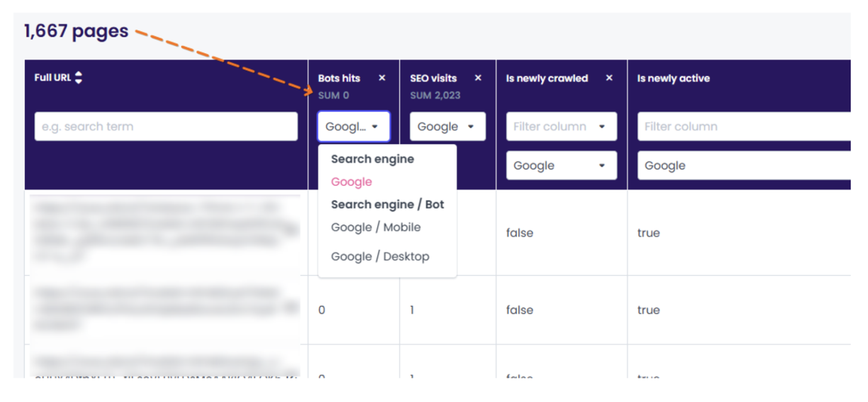This screenshot has width=868, height=402.
Task: Open the SEO visits Google dropdown
Action: pyautogui.click(x=448, y=126)
